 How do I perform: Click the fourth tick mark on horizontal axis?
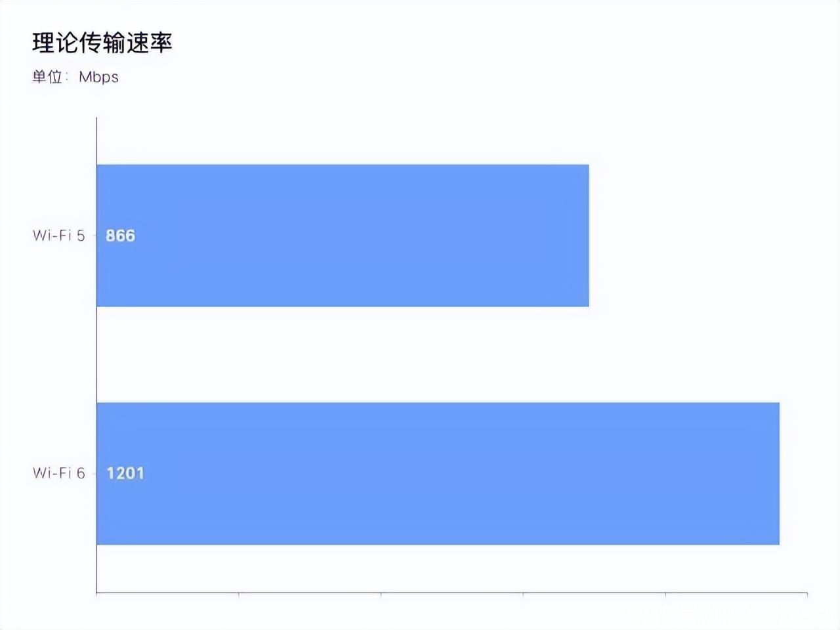click(x=523, y=595)
